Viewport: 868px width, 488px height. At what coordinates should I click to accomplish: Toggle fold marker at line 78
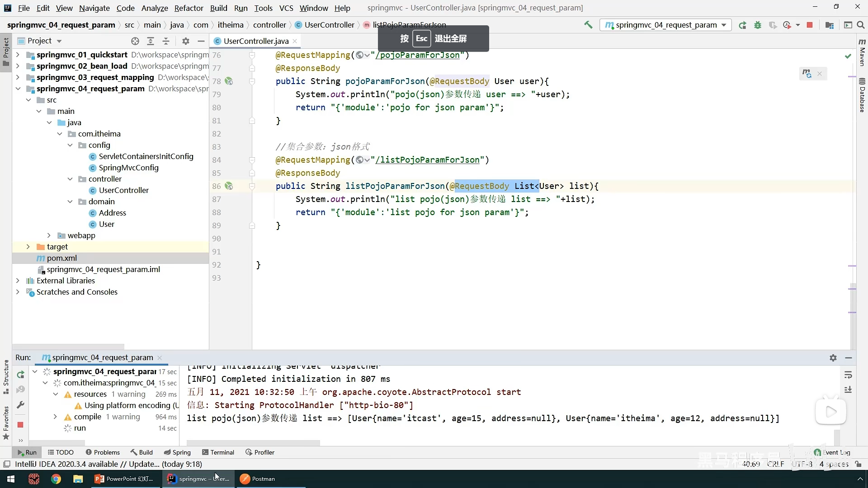point(252,81)
